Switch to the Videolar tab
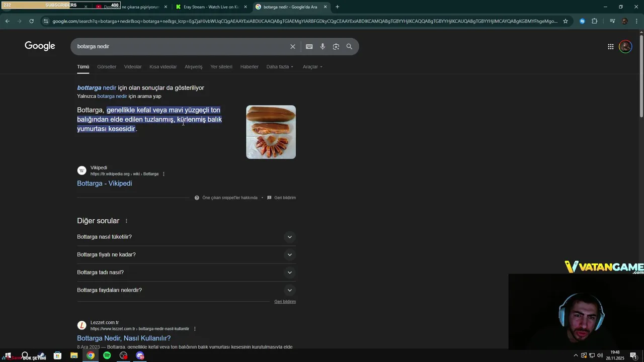644x362 pixels. tap(133, 67)
